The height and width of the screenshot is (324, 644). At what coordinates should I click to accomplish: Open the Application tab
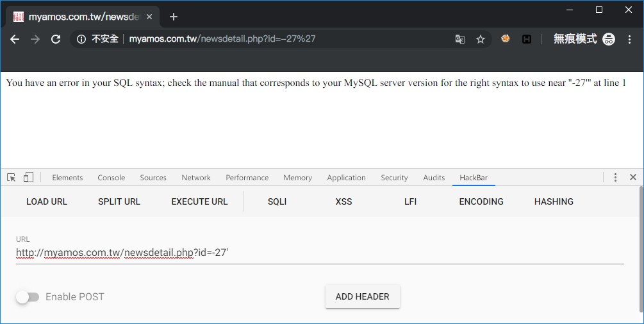click(x=346, y=178)
